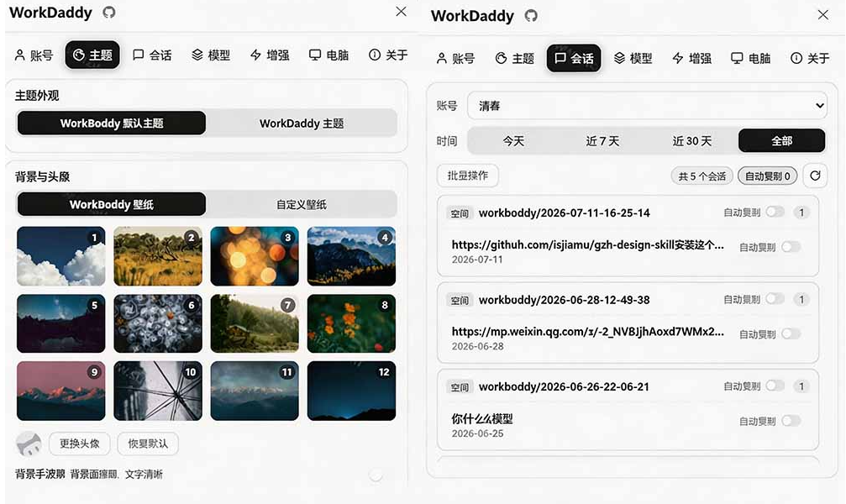
Task: Pick wallpaper 5 night lake thumbnail
Action: (61, 323)
